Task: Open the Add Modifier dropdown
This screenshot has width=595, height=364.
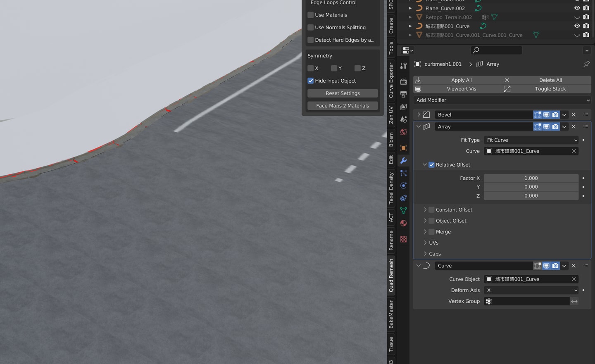Action: [502, 100]
